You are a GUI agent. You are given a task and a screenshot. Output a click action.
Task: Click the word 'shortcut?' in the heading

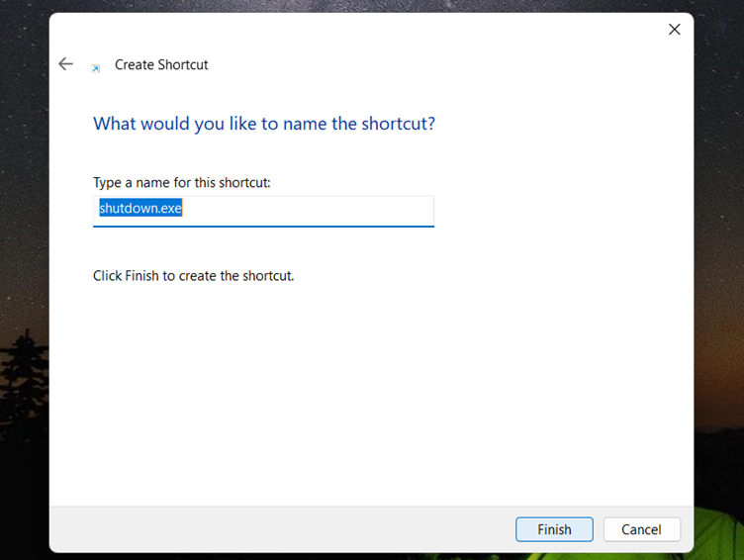point(398,124)
